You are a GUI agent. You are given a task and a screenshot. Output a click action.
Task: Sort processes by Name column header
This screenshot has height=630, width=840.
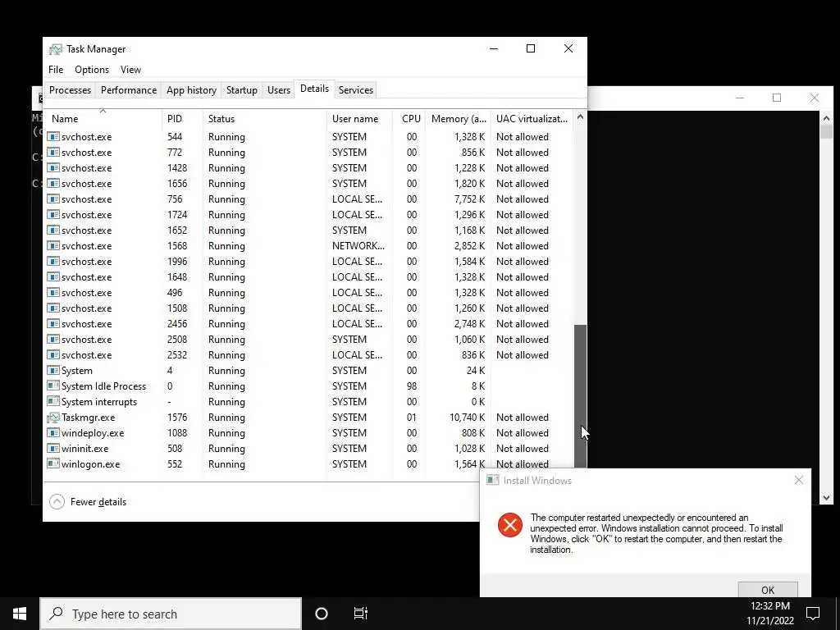click(x=103, y=118)
